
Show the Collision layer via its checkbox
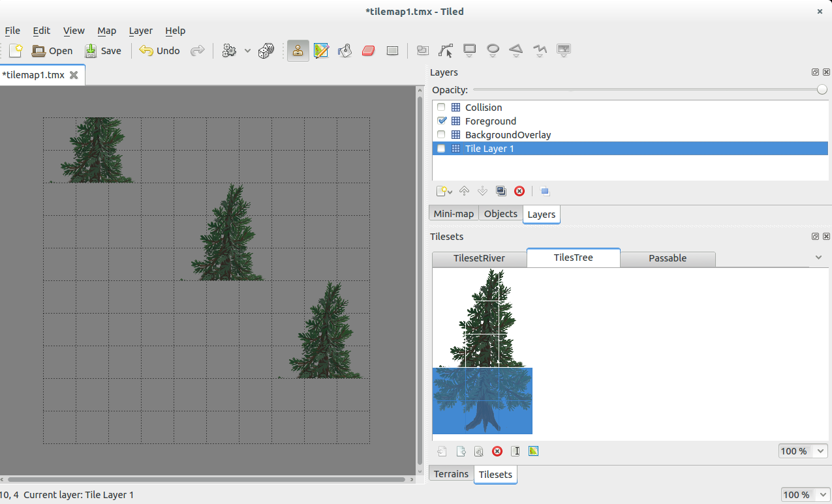click(x=442, y=108)
